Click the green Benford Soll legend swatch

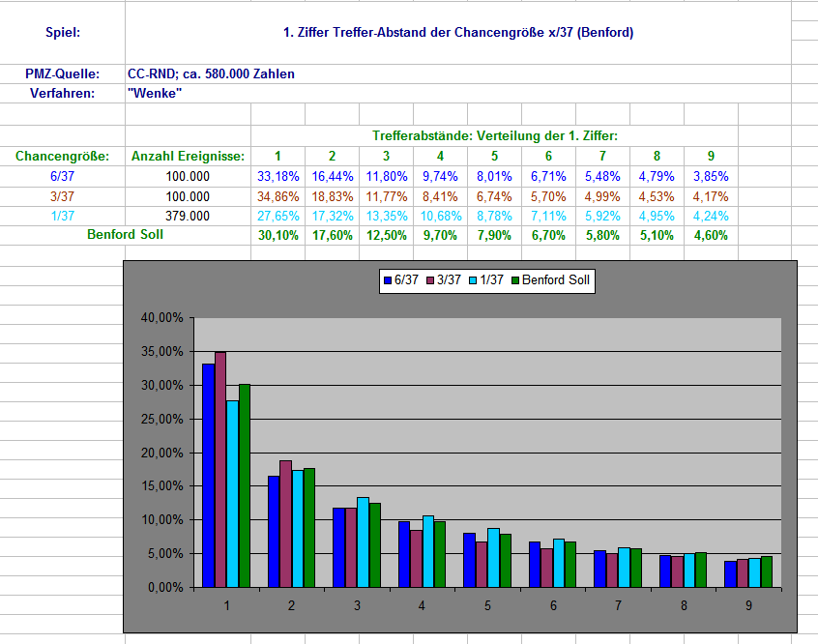coord(515,280)
